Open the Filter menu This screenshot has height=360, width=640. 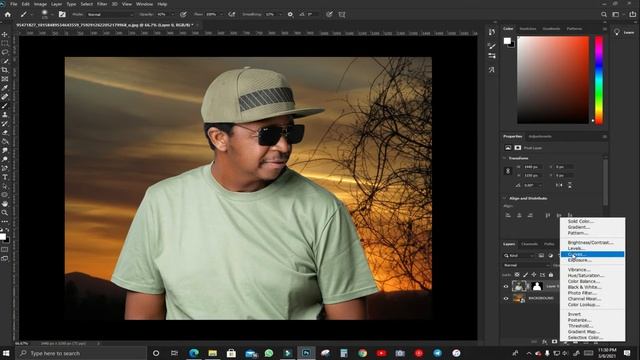click(x=102, y=4)
